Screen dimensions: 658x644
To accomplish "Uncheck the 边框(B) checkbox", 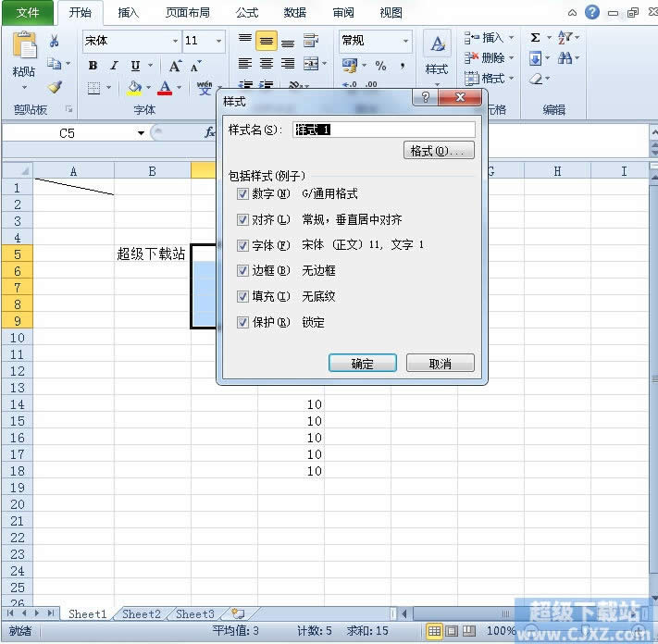I will 242,270.
